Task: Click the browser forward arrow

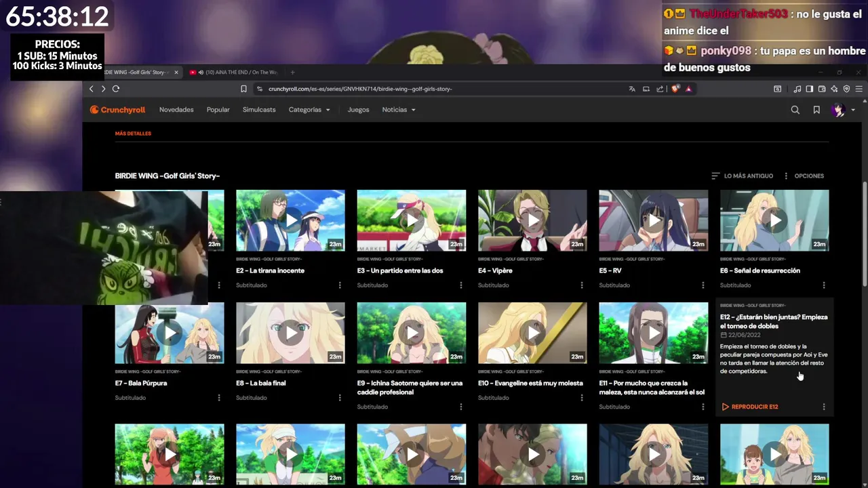Action: [103, 89]
